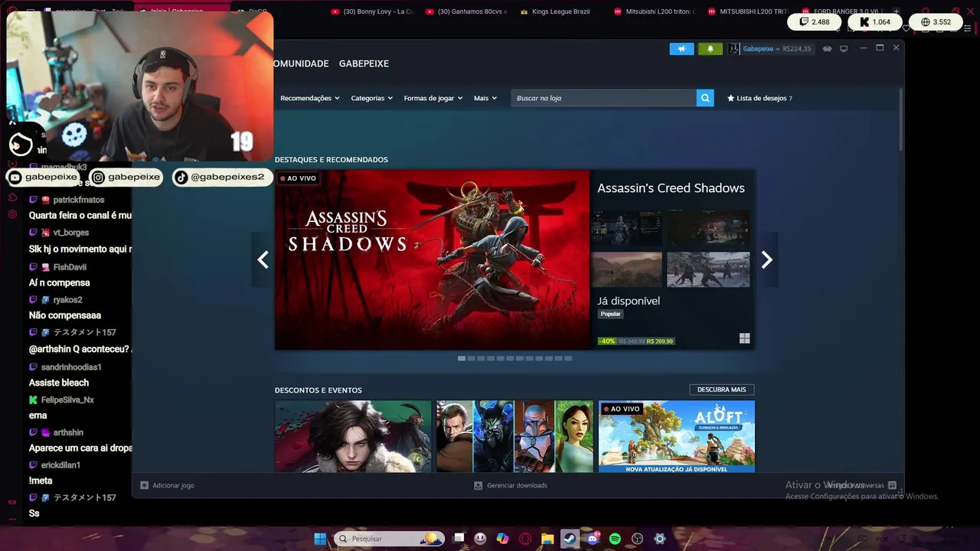Open Lista de desejos wishlist link

[x=759, y=98]
